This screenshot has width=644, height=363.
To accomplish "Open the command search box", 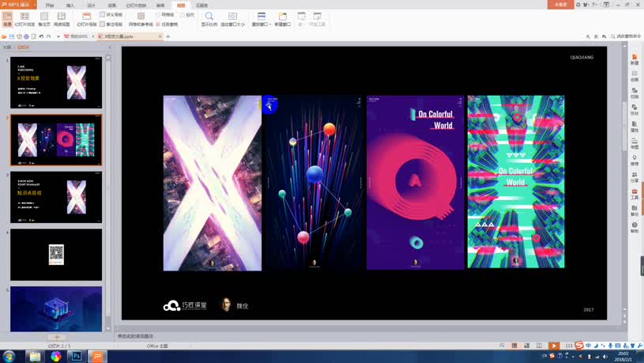I will [626, 36].
